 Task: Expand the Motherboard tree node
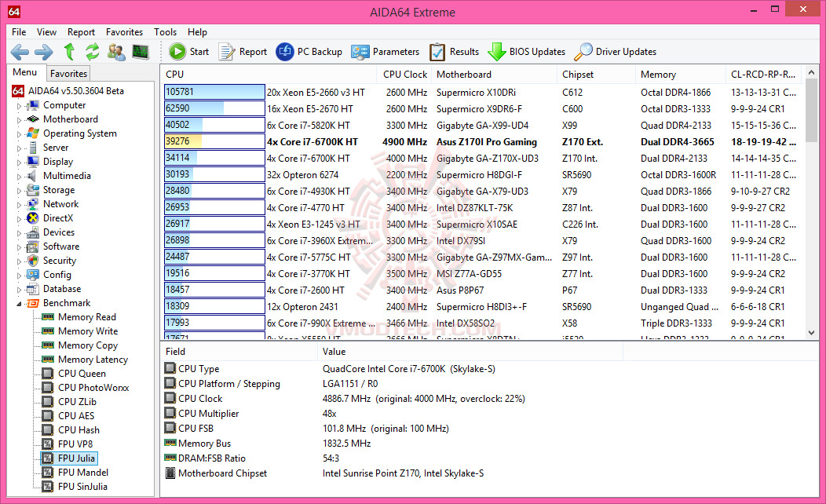[x=20, y=120]
